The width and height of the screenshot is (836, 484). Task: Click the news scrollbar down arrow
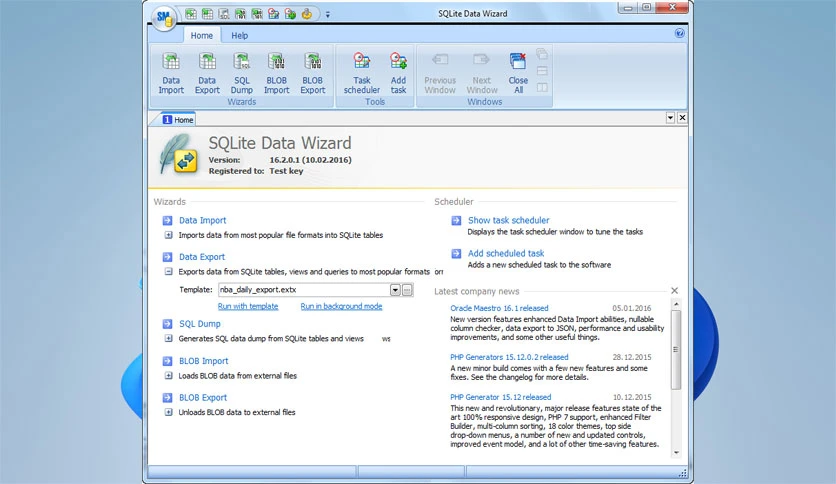[676, 453]
